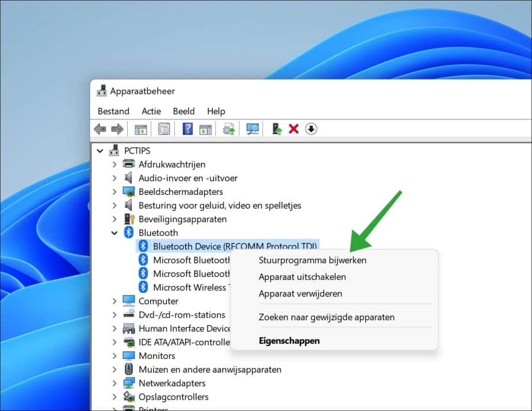Click the Microsoft Wireless Bluetooth icon
This screenshot has height=411, width=532.
click(x=143, y=287)
